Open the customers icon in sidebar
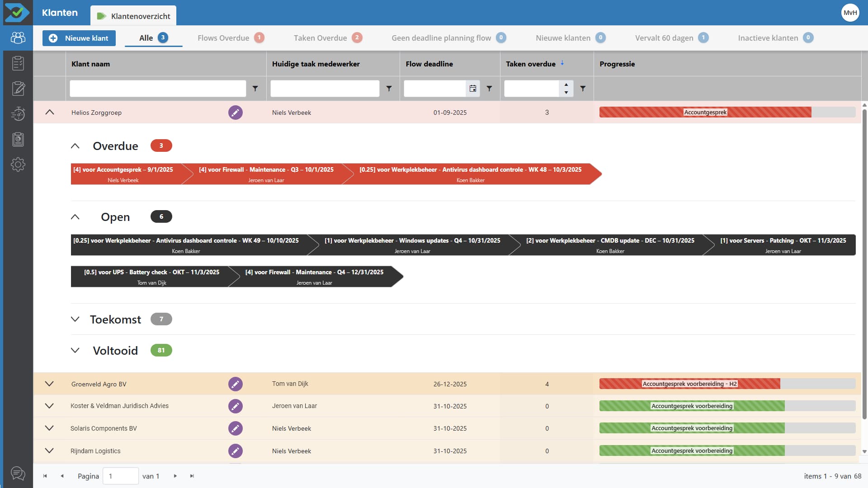The height and width of the screenshot is (488, 868). click(x=18, y=38)
